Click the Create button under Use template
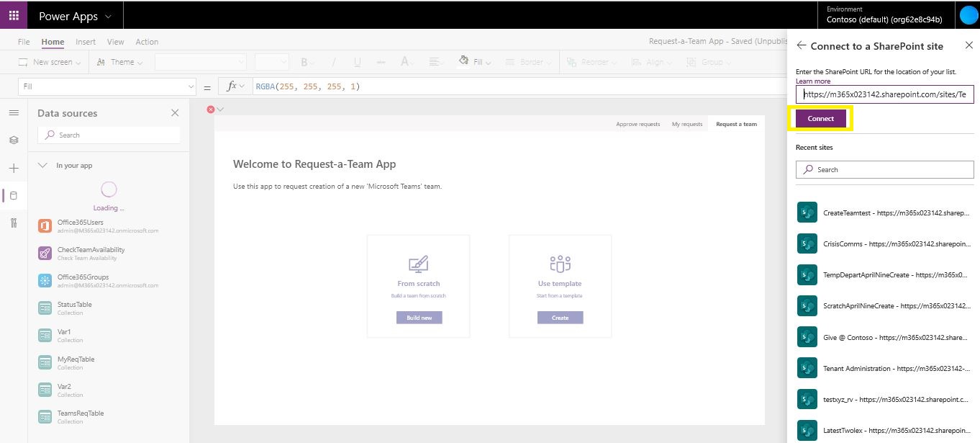980x443 pixels. pos(560,318)
